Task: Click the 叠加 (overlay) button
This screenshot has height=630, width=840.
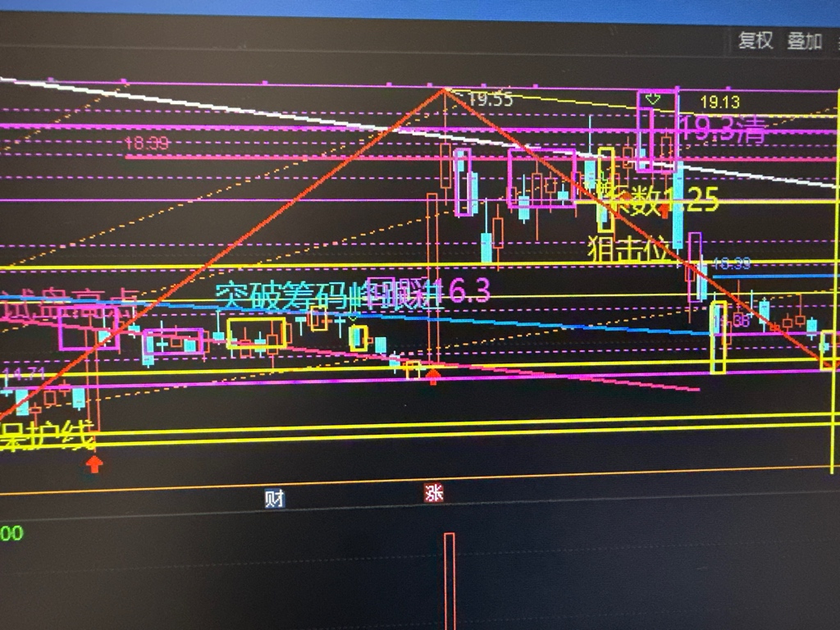Action: click(805, 41)
